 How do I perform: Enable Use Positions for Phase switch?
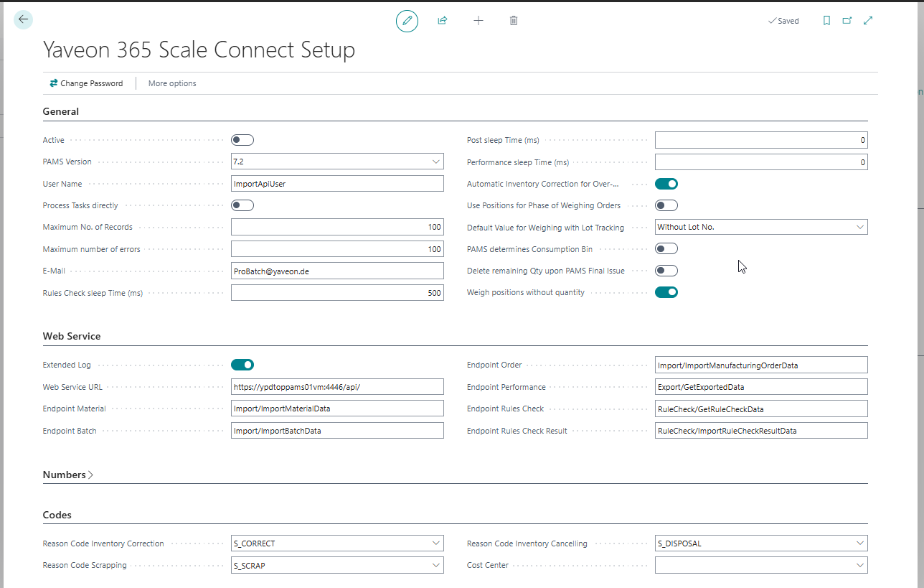pyautogui.click(x=666, y=205)
